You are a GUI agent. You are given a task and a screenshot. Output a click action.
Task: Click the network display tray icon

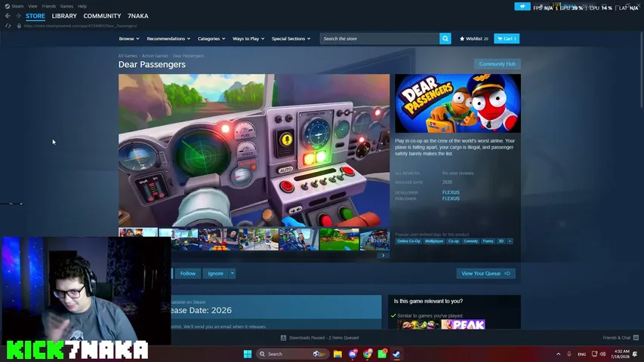click(594, 354)
